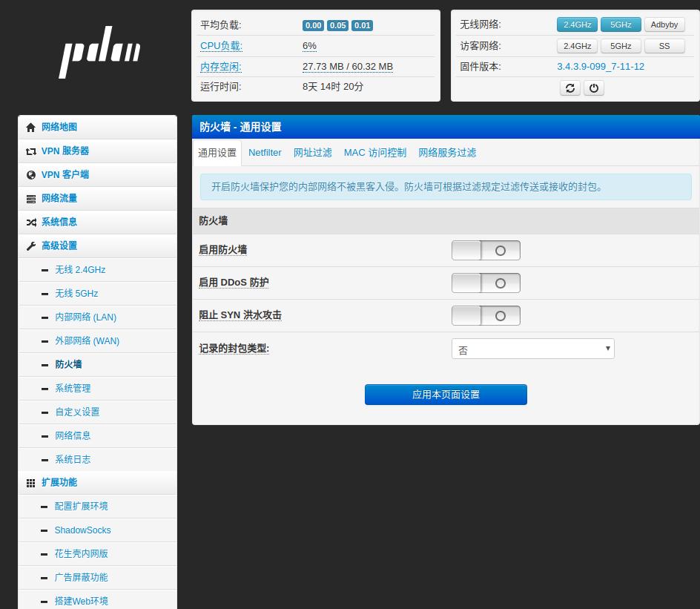Open 花生壳内网版 in the sidebar
This screenshot has height=609, width=700.
coord(97,553)
